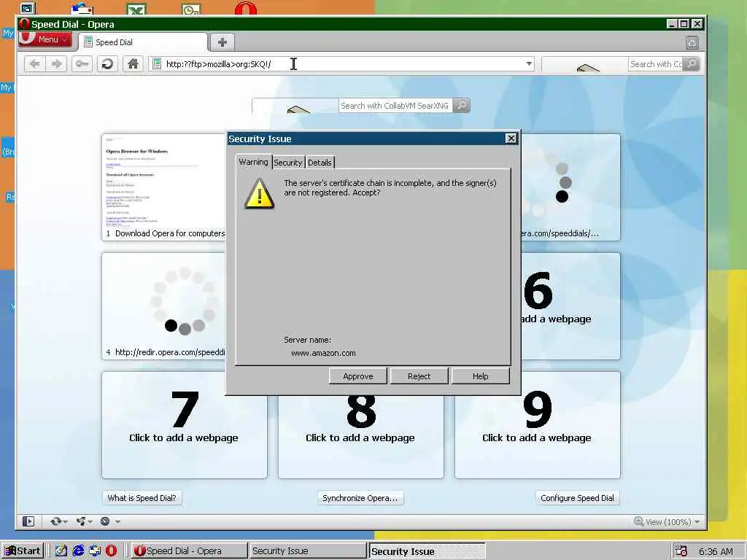Switch to the Security tab in dialog
The width and height of the screenshot is (747, 560).
coord(287,163)
